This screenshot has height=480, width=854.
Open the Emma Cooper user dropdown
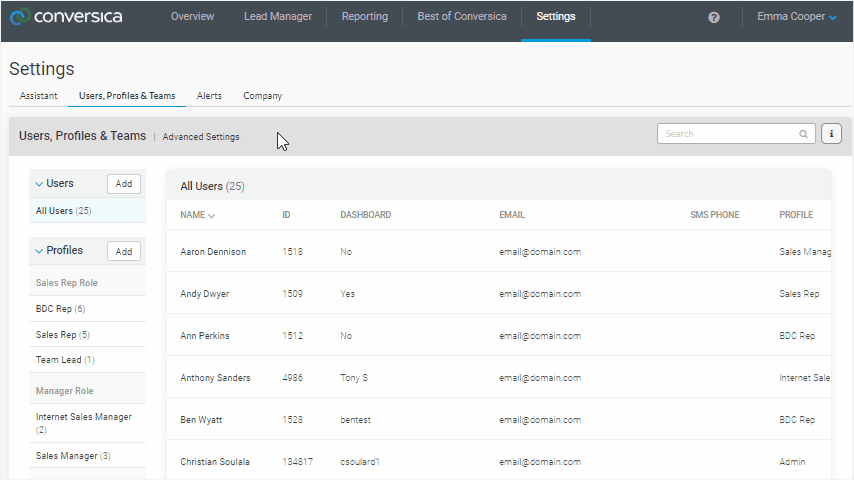point(796,17)
